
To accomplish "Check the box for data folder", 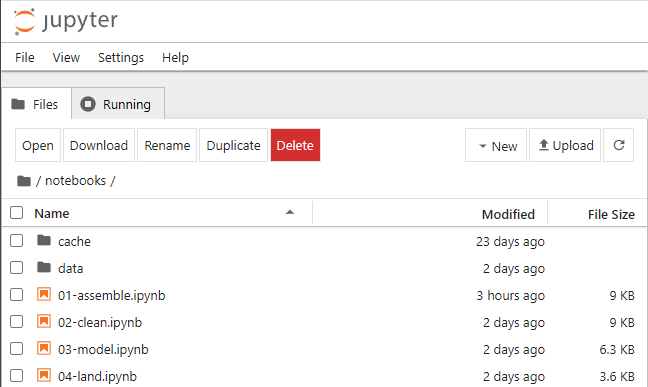I will point(17,268).
